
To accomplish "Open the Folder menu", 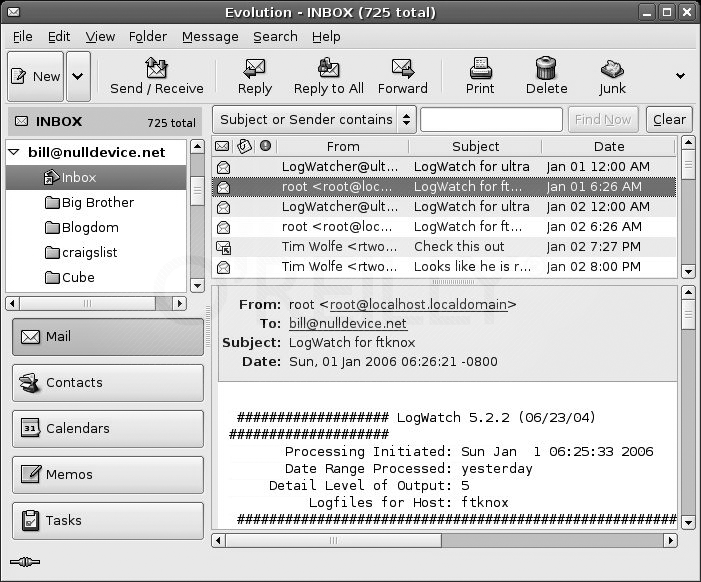I will point(148,37).
